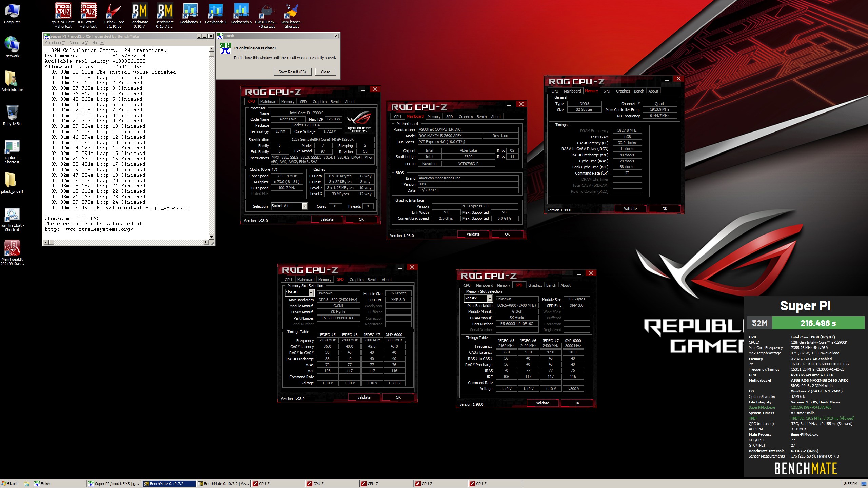
Task: Click OK in Mainboard CPU-Z window
Action: [507, 234]
